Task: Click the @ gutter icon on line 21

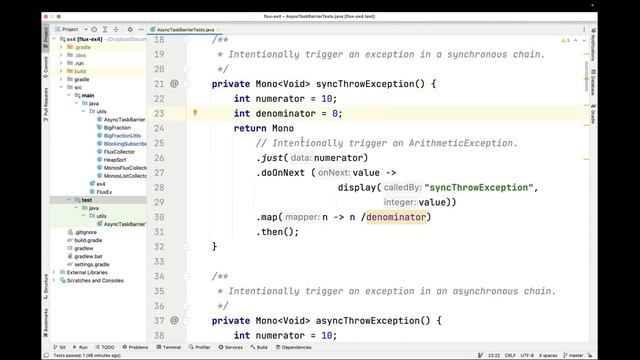Action: point(174,83)
